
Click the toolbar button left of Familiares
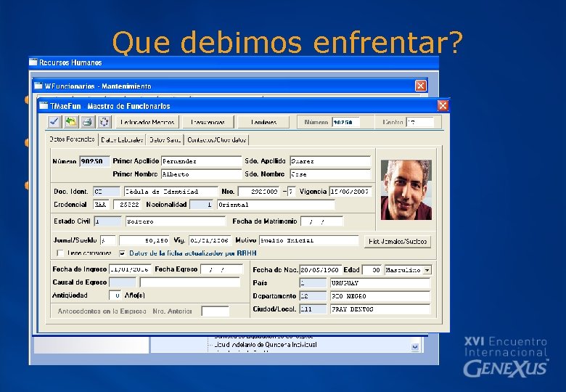(208, 122)
